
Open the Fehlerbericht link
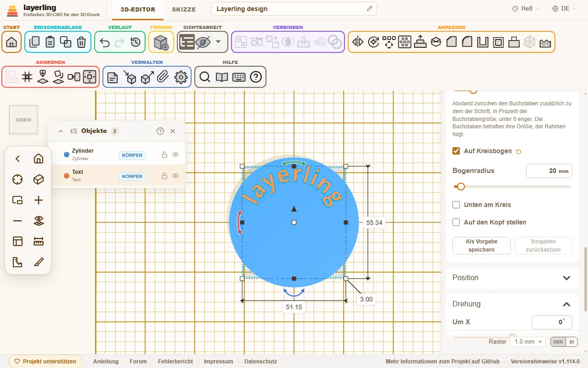point(175,362)
